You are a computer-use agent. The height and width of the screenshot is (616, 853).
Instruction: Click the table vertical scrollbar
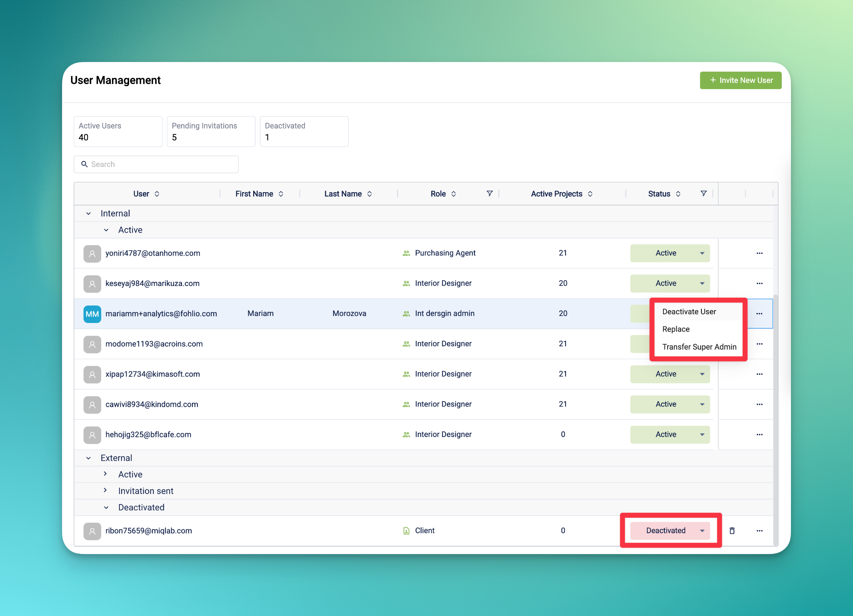click(775, 420)
